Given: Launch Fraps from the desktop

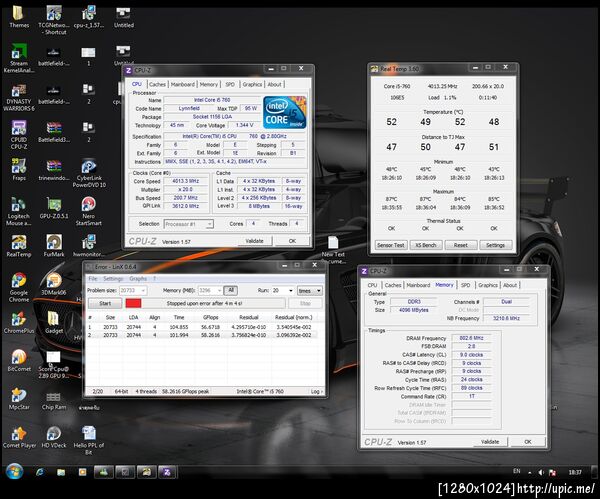Looking at the screenshot, I should (x=19, y=170).
